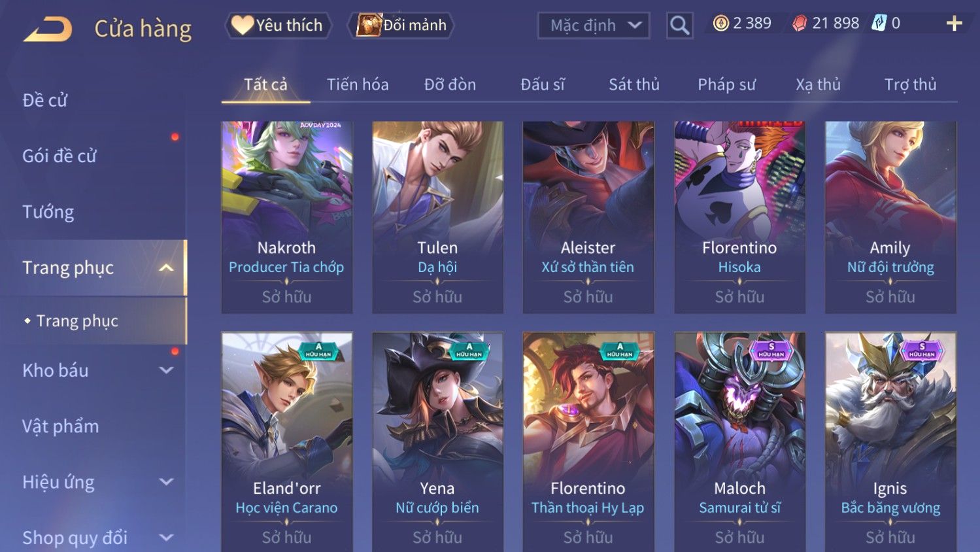
Task: Tap the gold coin balance icon
Action: coord(720,24)
